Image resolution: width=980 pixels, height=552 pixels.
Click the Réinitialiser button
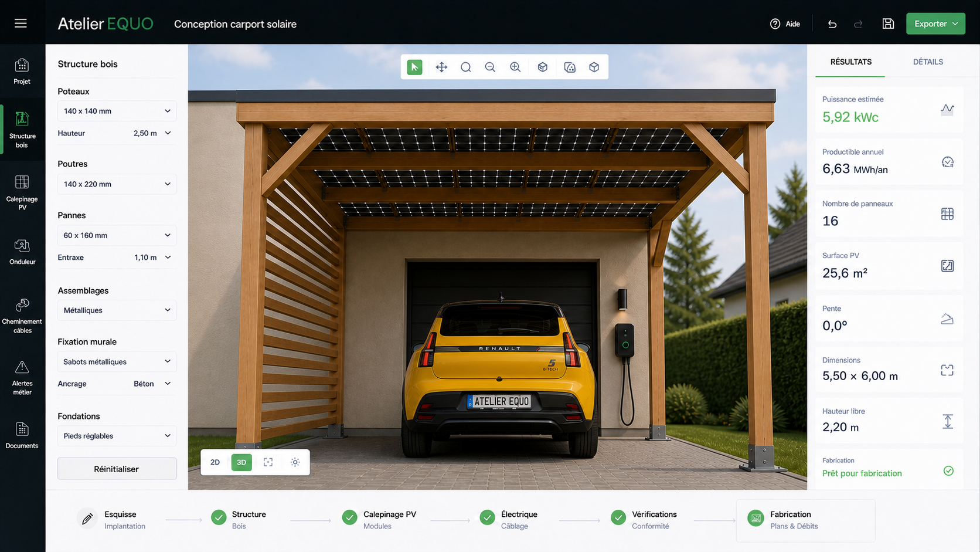point(117,469)
